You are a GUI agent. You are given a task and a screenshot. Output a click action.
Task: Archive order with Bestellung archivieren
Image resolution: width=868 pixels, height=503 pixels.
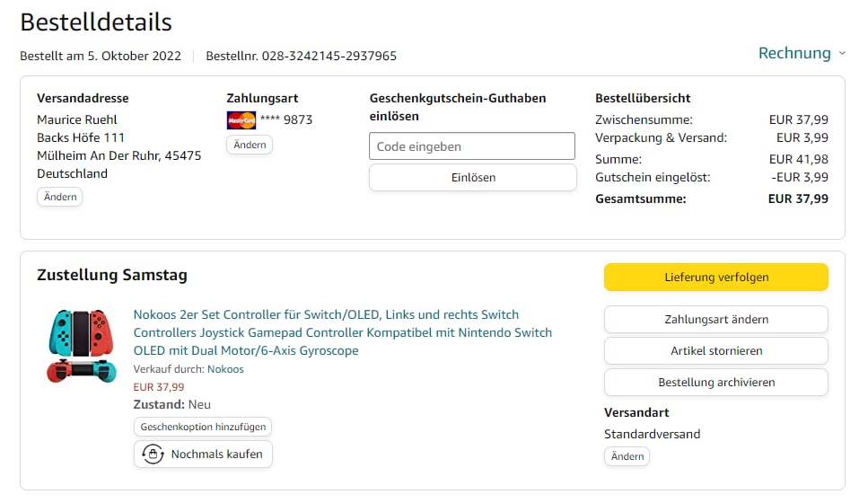point(715,382)
